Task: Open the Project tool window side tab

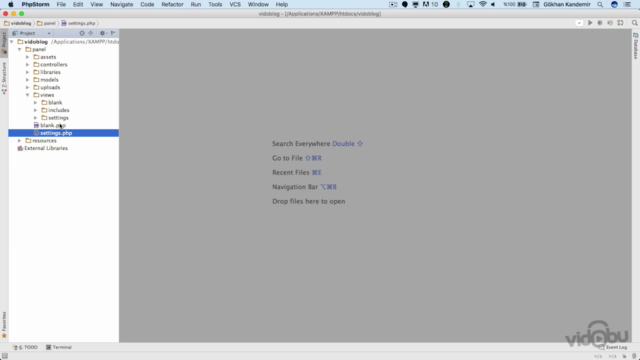Action: tap(4, 42)
